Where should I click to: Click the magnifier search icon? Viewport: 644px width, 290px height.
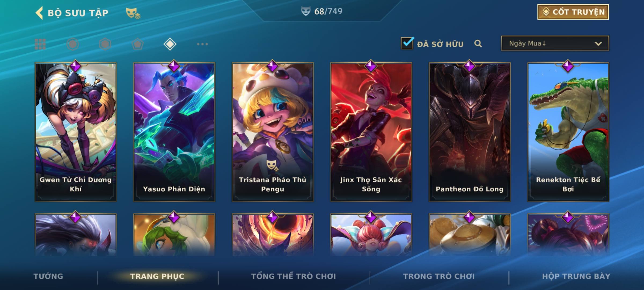coord(478,44)
